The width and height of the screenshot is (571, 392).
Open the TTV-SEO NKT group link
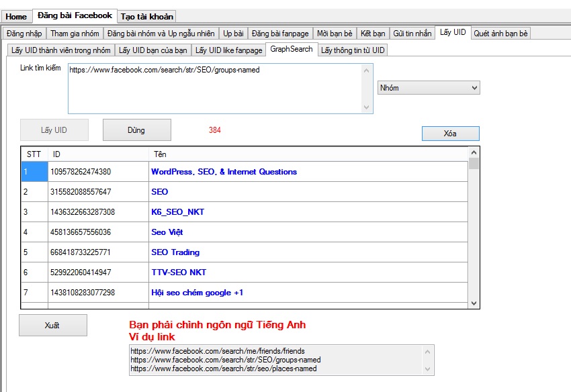(x=179, y=273)
